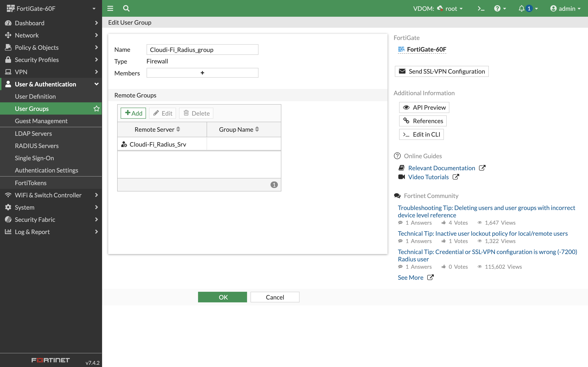Open References for this user group
Image resolution: width=588 pixels, height=367 pixels.
point(423,121)
